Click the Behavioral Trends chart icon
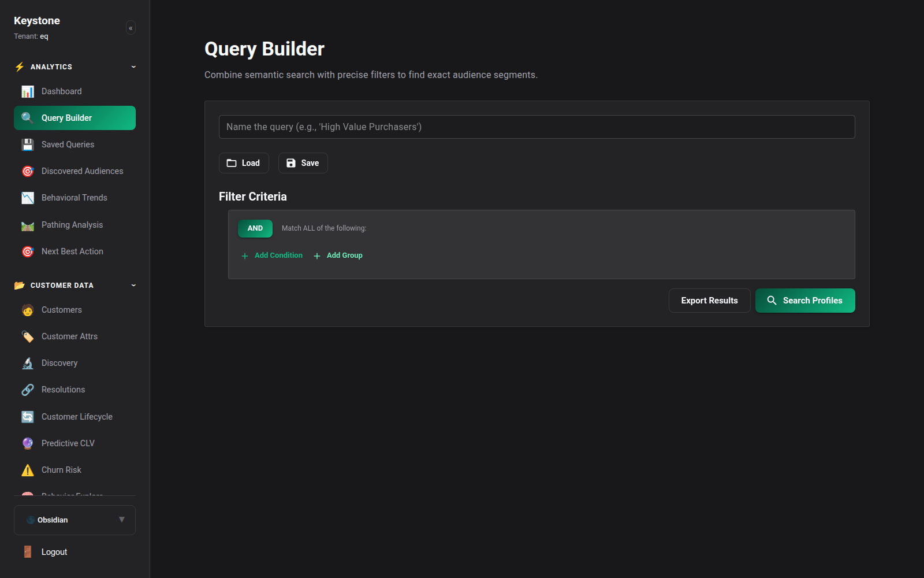This screenshot has width=924, height=578. (x=28, y=198)
